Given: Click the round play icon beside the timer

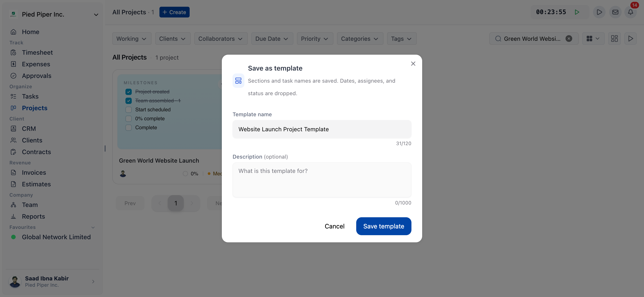Looking at the screenshot, I should click(x=599, y=12).
